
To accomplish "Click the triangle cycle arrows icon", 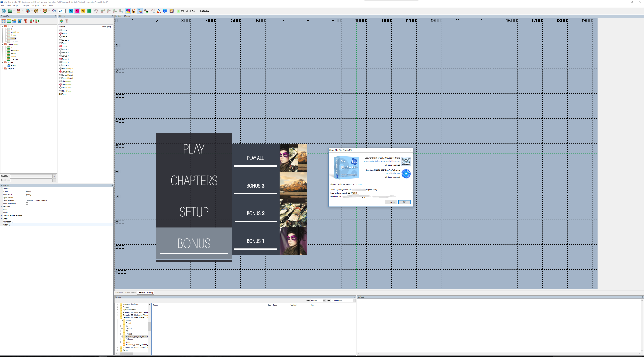I will click(158, 11).
